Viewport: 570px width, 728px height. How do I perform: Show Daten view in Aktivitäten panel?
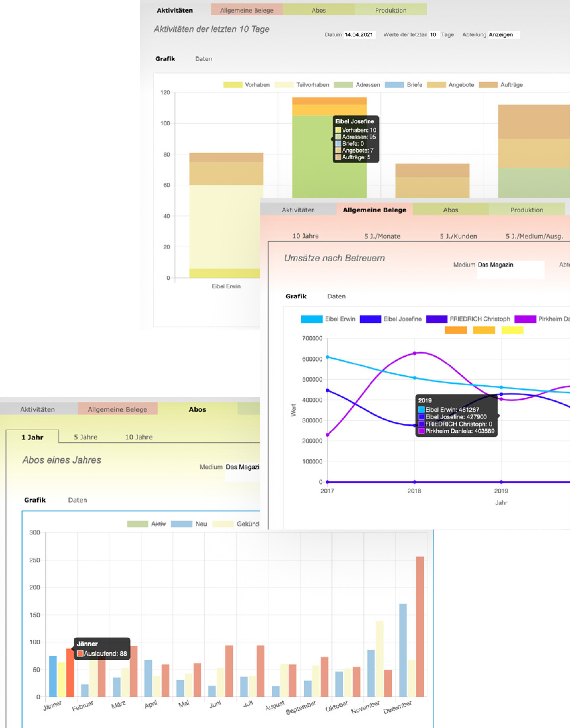tap(203, 59)
